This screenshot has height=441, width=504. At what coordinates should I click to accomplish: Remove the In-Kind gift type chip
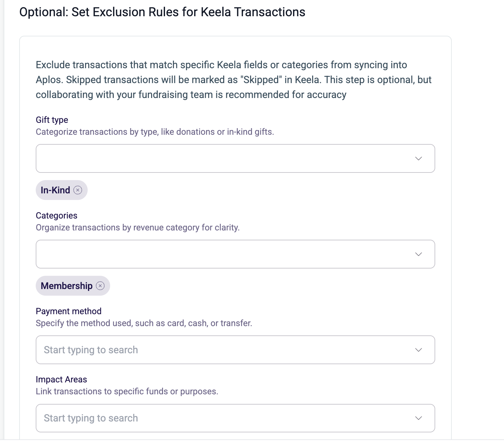(78, 190)
